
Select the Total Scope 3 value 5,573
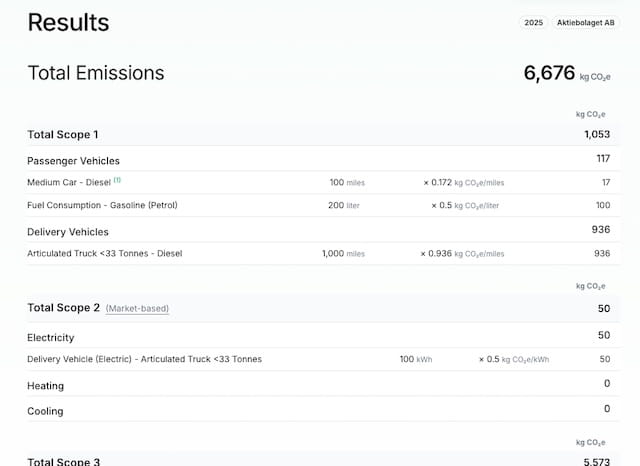tap(597, 462)
